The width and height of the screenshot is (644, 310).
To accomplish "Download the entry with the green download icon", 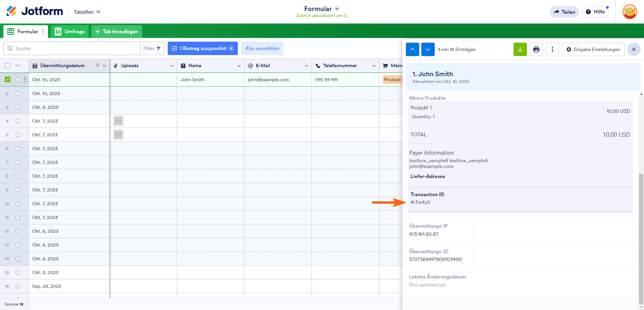I will point(520,49).
